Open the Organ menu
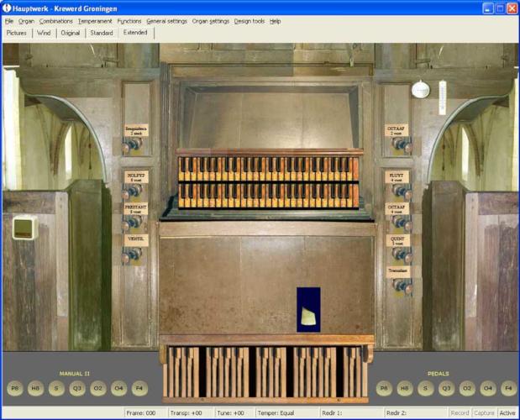 [x=26, y=21]
